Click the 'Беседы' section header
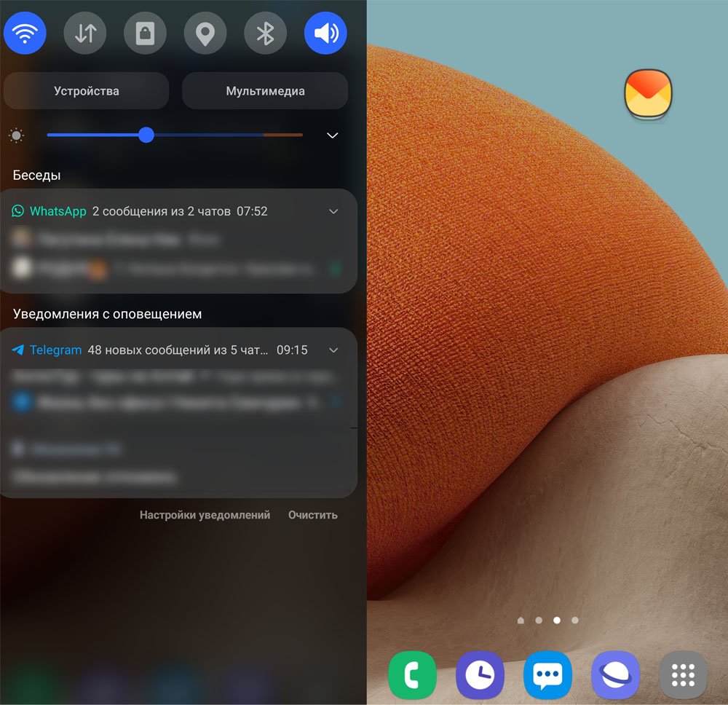 click(36, 175)
